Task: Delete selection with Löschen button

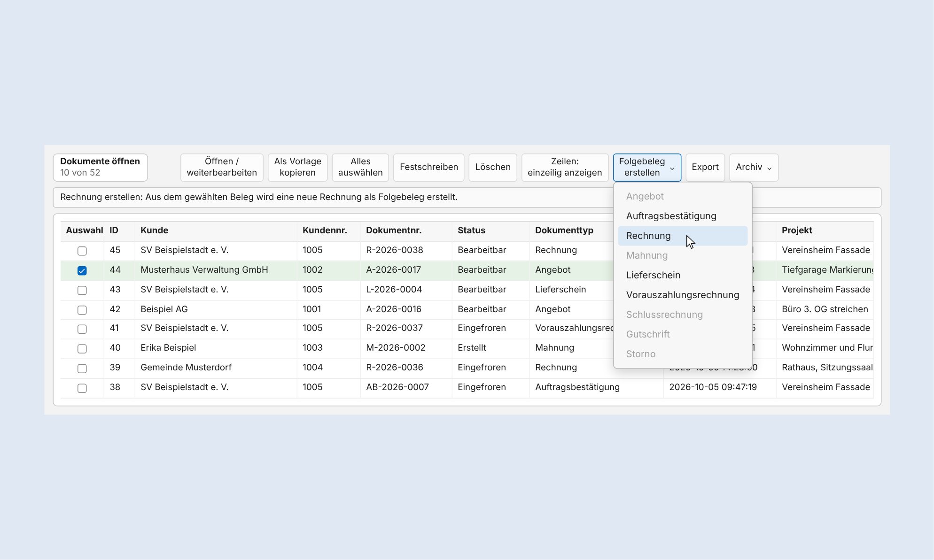Action: pyautogui.click(x=493, y=167)
